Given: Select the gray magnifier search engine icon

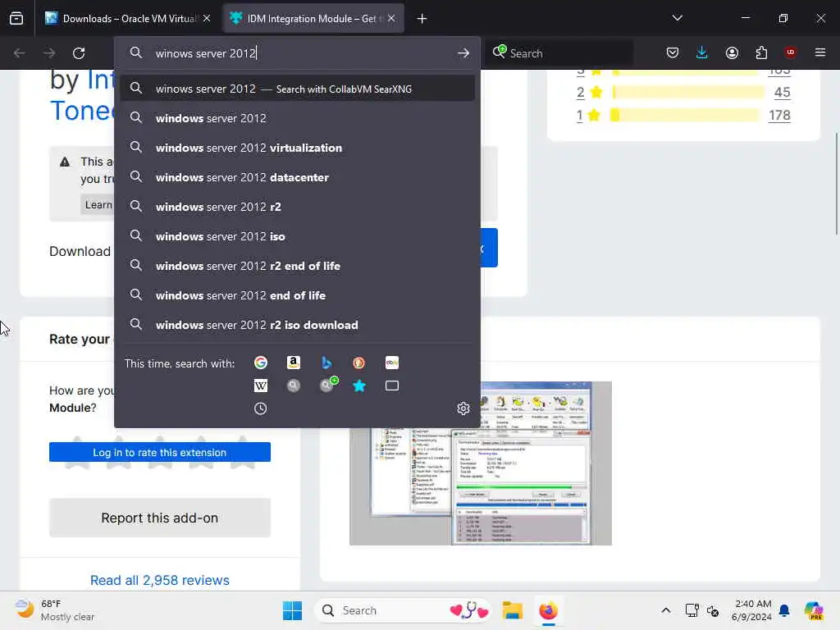Looking at the screenshot, I should tap(293, 386).
